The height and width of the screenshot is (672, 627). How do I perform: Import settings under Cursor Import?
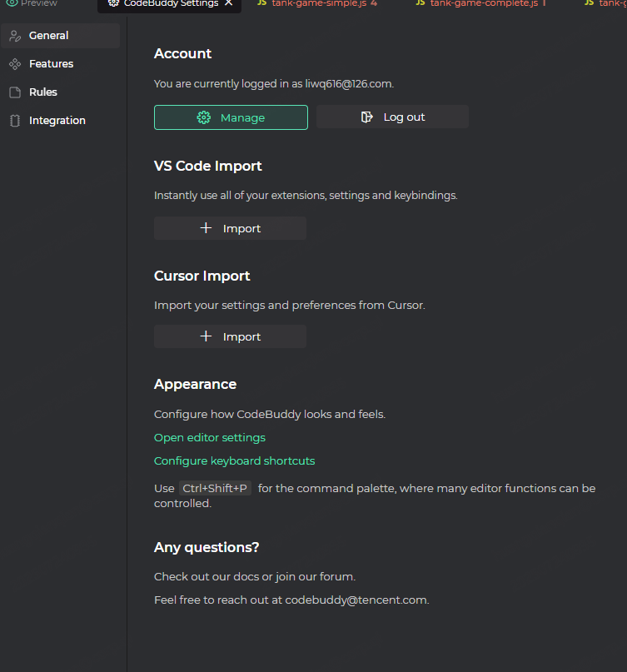click(x=230, y=336)
